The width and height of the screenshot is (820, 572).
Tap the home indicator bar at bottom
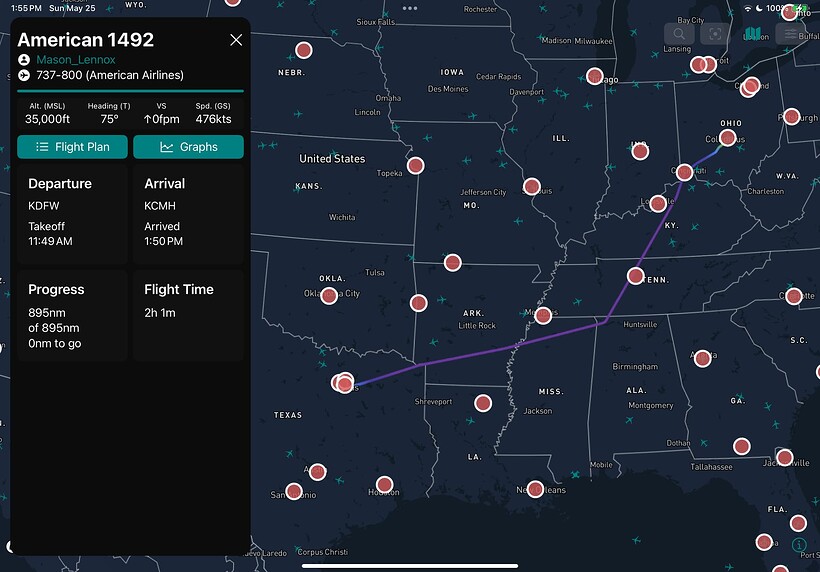[x=410, y=566]
